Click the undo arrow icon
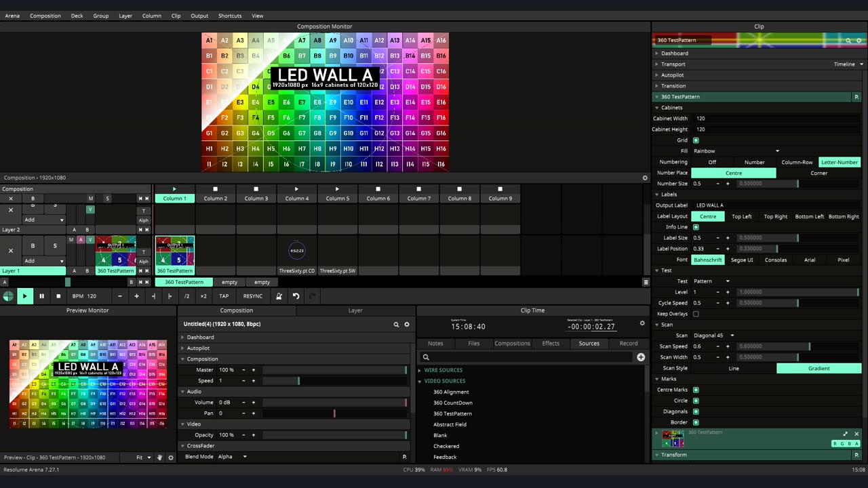The image size is (868, 488). click(296, 296)
